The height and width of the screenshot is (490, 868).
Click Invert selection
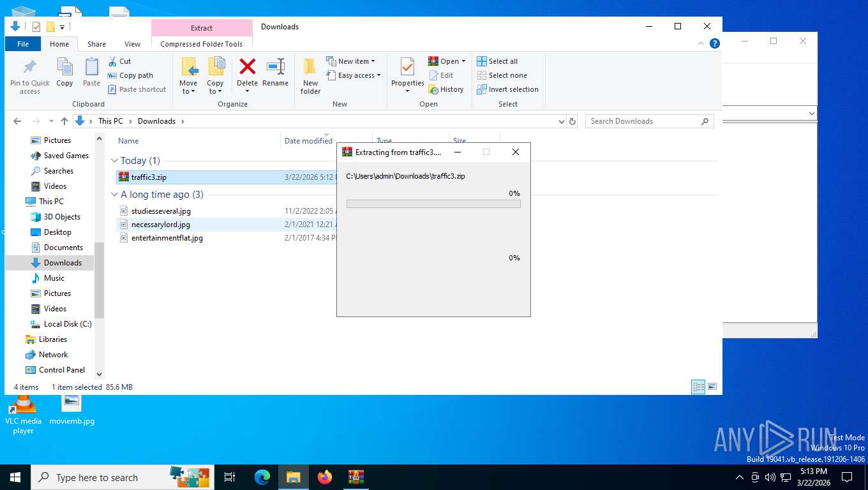(x=507, y=89)
